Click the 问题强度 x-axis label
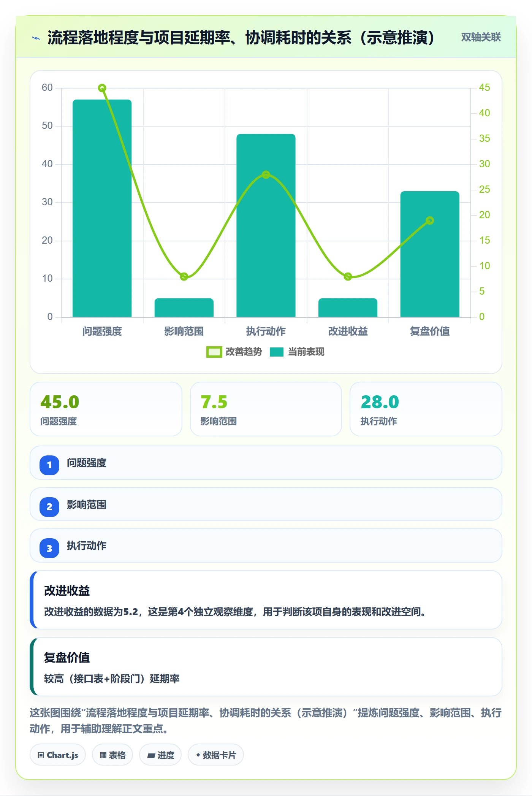This screenshot has width=532, height=796. 102,331
